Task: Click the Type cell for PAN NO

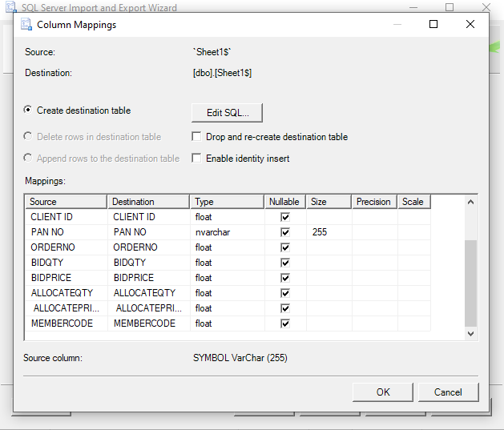Action: pyautogui.click(x=227, y=232)
